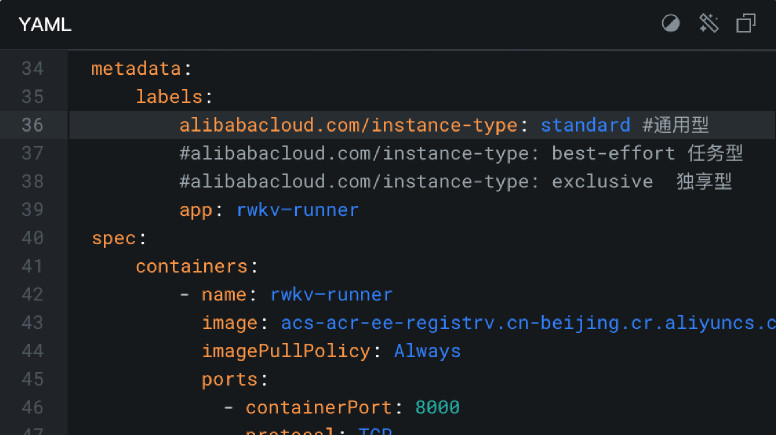Screen dimensions: 776x435
Task: Click the 'imagePullPolicy' key
Action: [x=286, y=351]
